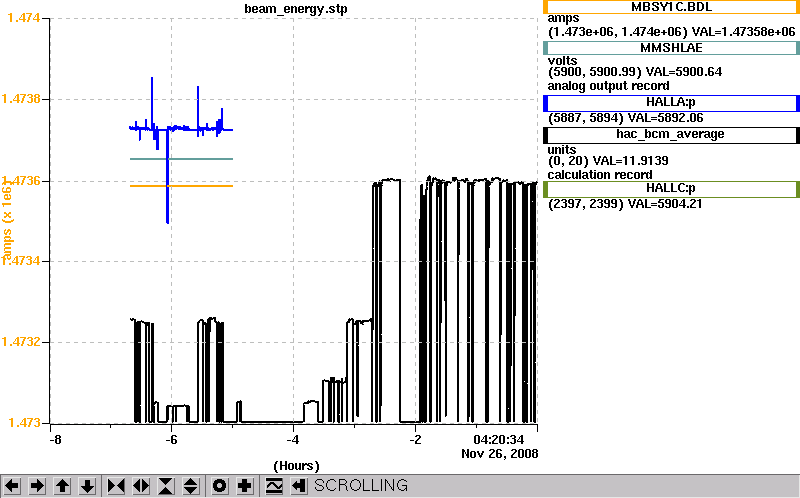Click the -8 hours x-axis tick label
Image resolution: width=800 pixels, height=498 pixels.
(x=55, y=439)
